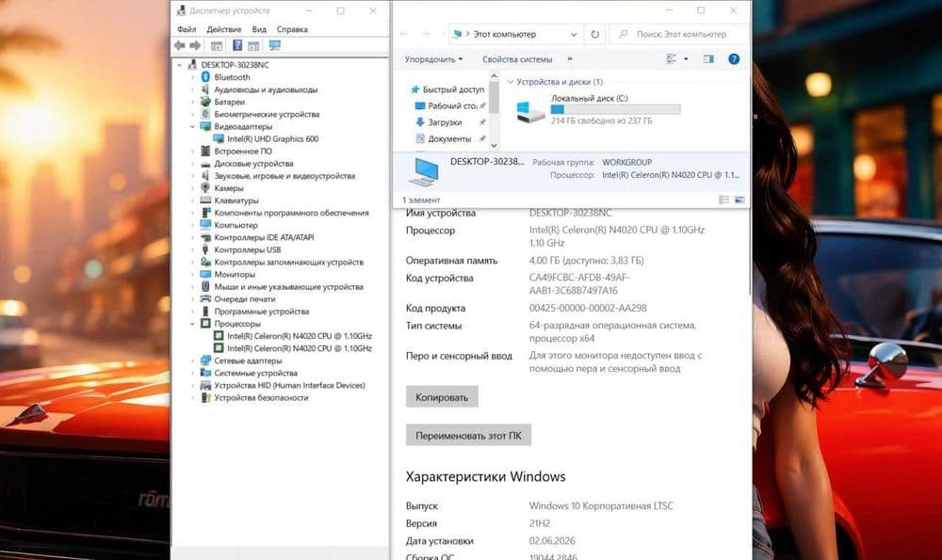
Task: Click the Explorer forward navigation arrow
Action: (426, 34)
